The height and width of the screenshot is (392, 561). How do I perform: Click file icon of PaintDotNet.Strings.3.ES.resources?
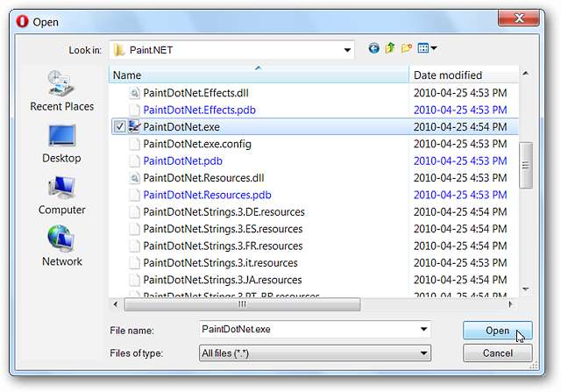(134, 229)
